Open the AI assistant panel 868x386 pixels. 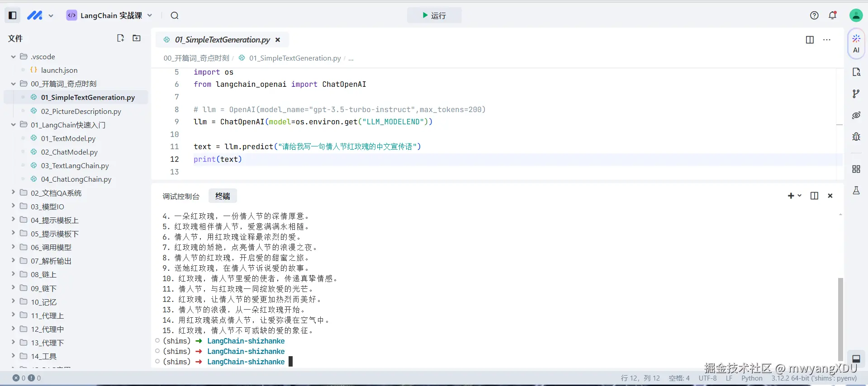coord(856,44)
